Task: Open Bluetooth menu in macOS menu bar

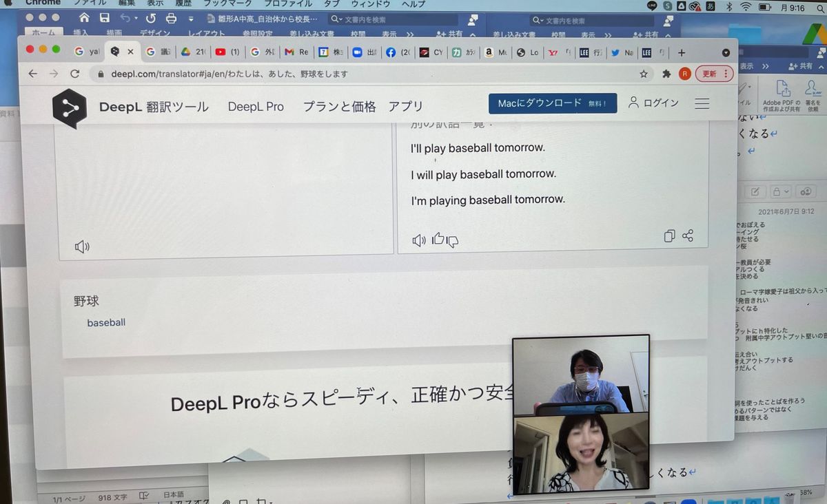Action: (x=728, y=6)
